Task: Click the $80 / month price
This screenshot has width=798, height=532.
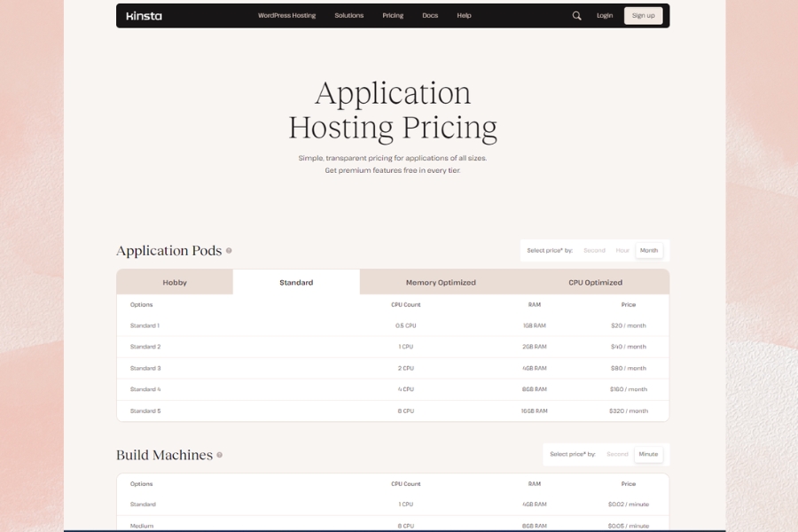Action: click(x=629, y=368)
